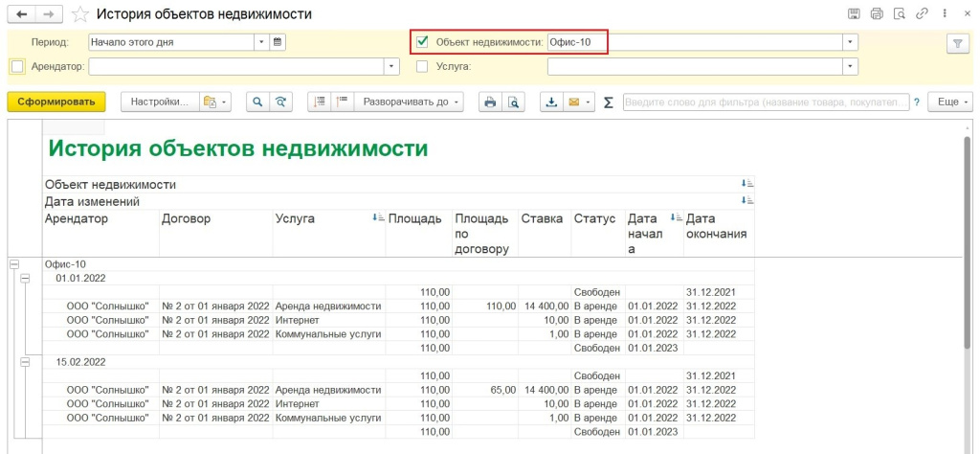Uncheck the Объект недвижимости checkbox
Image resolution: width=980 pixels, height=454 pixels.
423,42
